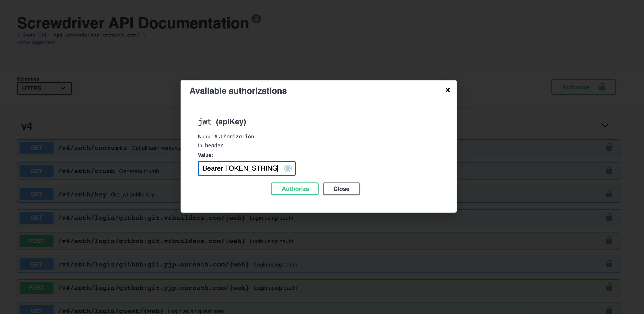Click lock icon on /v4/auth/key row
This screenshot has width=644, height=314.
(609, 193)
